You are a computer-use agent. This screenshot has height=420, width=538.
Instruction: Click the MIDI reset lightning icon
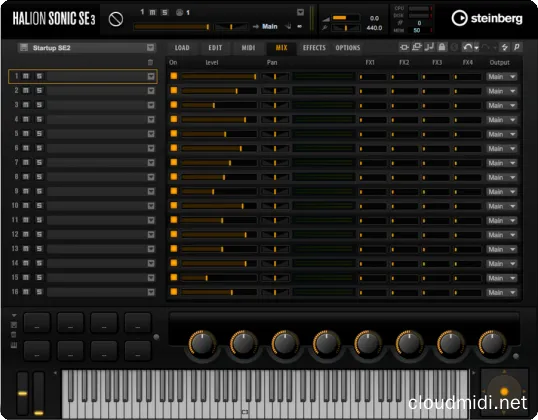[504, 47]
